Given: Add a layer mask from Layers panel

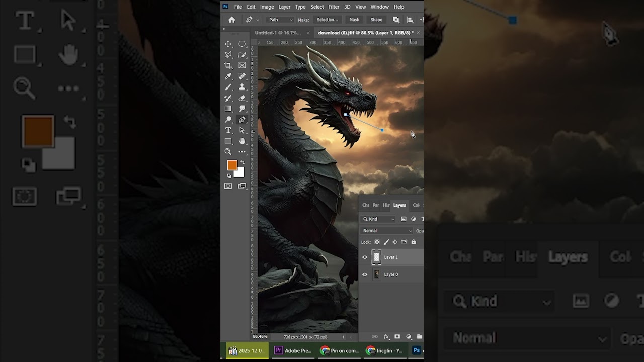Looking at the screenshot, I should pyautogui.click(x=397, y=337).
